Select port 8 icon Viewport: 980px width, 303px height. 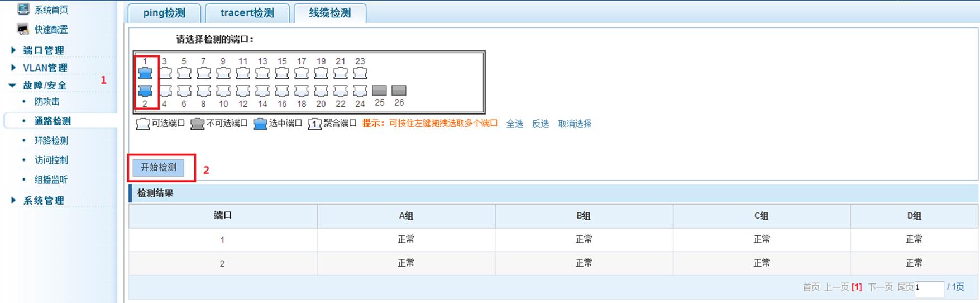[204, 91]
